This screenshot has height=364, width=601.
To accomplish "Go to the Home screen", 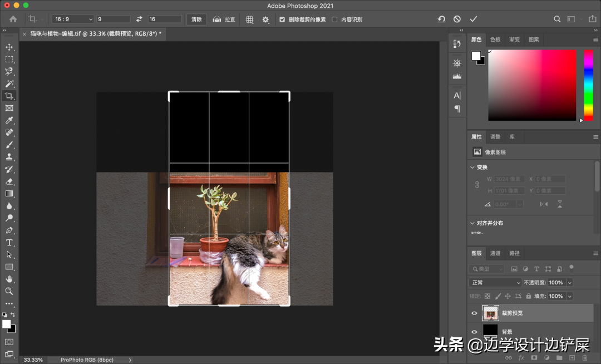I will pyautogui.click(x=13, y=19).
